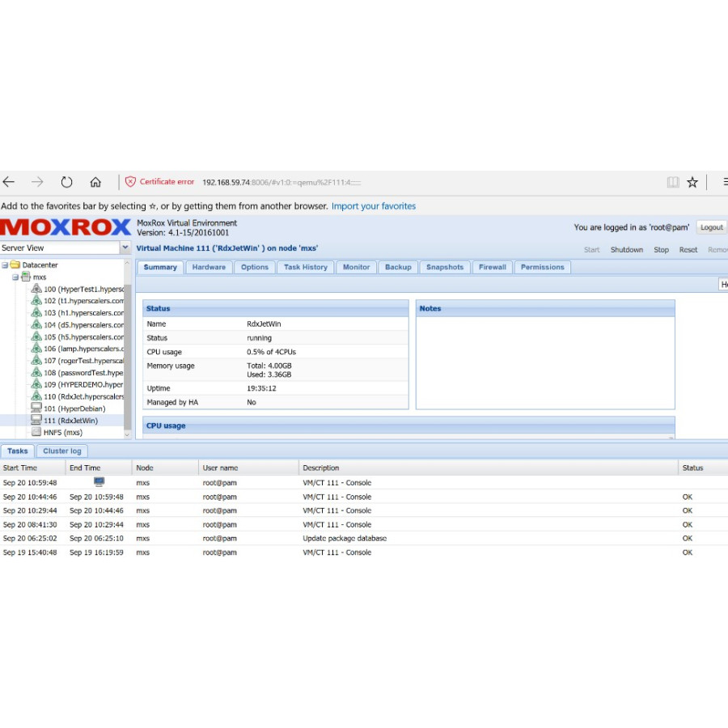Open the Permissions tab
The height and width of the screenshot is (728, 728).
pyautogui.click(x=542, y=267)
